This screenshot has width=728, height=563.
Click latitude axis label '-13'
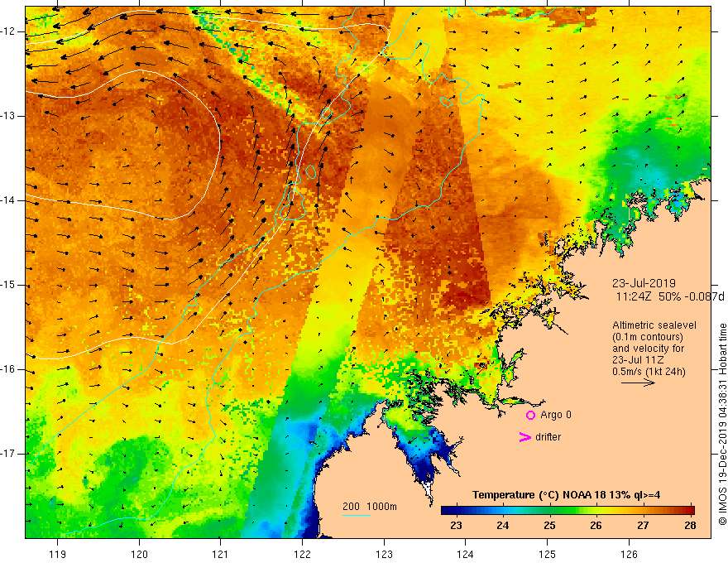click(x=8, y=116)
